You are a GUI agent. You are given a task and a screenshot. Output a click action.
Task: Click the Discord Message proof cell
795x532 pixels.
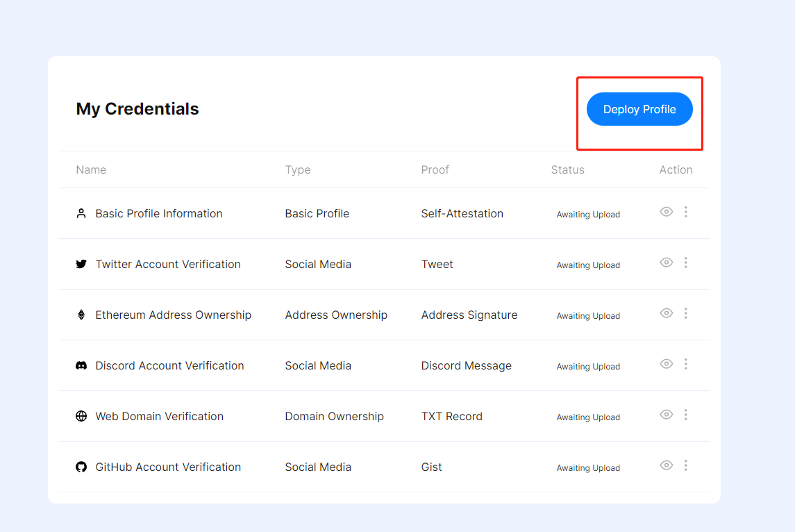[x=467, y=365]
